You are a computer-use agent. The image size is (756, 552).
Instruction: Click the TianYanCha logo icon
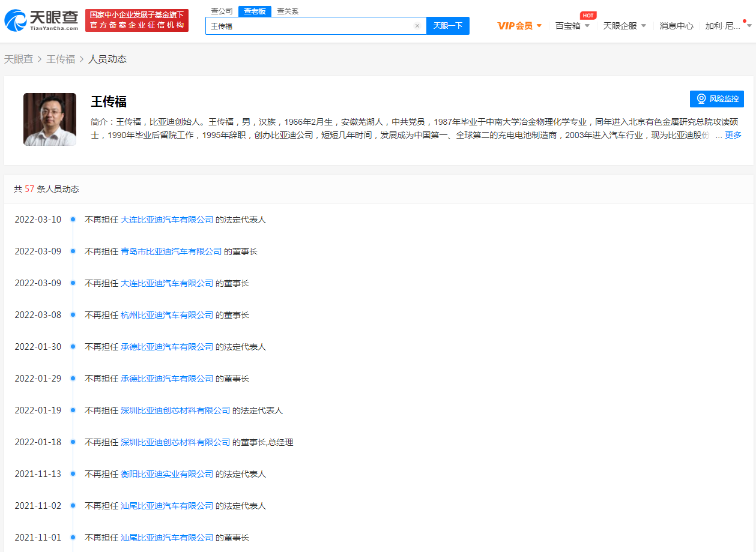15,20
